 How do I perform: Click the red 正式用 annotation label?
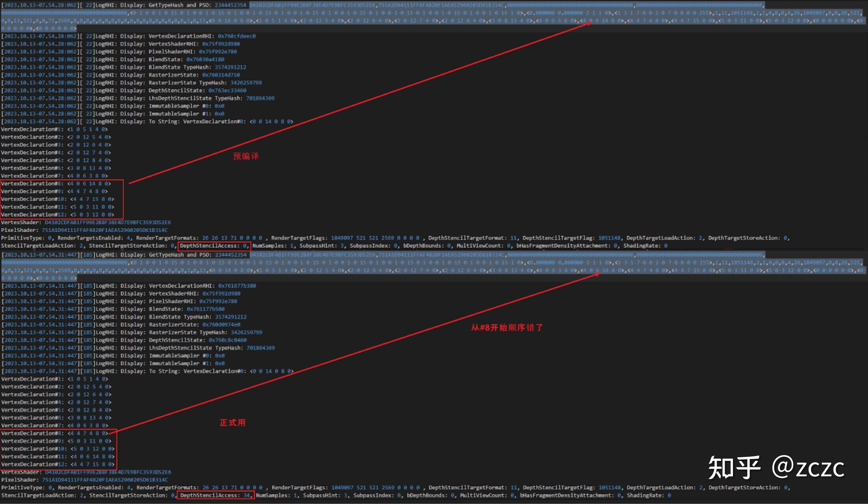pyautogui.click(x=232, y=423)
